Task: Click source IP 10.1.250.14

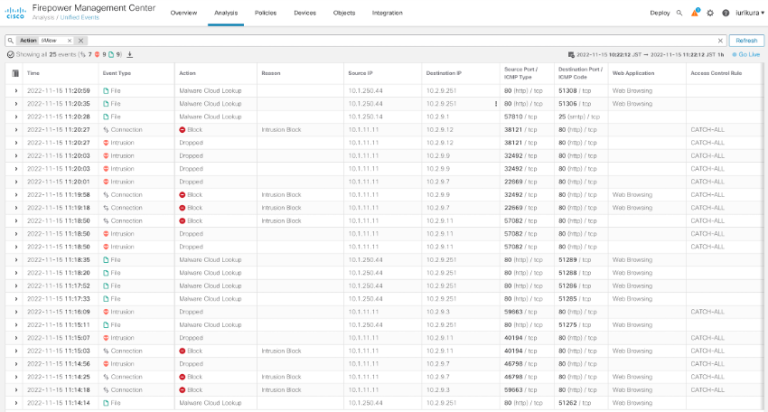Action: (x=365, y=117)
